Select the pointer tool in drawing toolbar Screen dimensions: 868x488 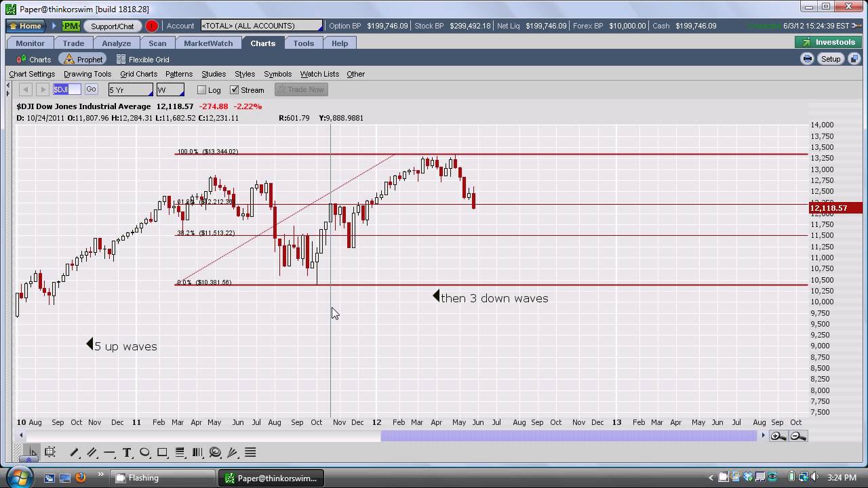coord(31,452)
